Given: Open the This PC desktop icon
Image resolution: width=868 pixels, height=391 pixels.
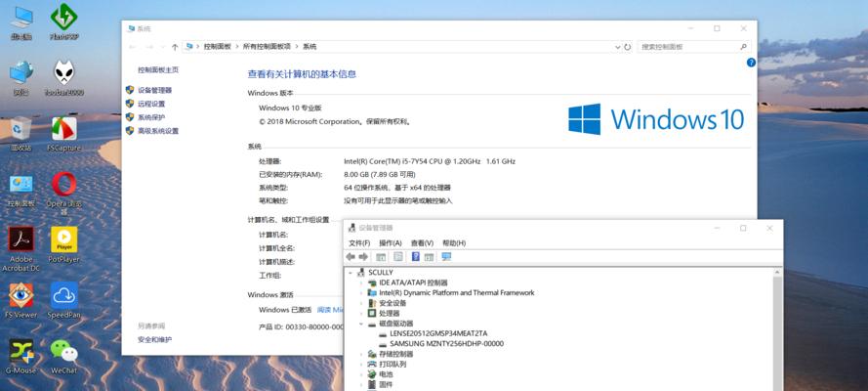Looking at the screenshot, I should pos(21,22).
